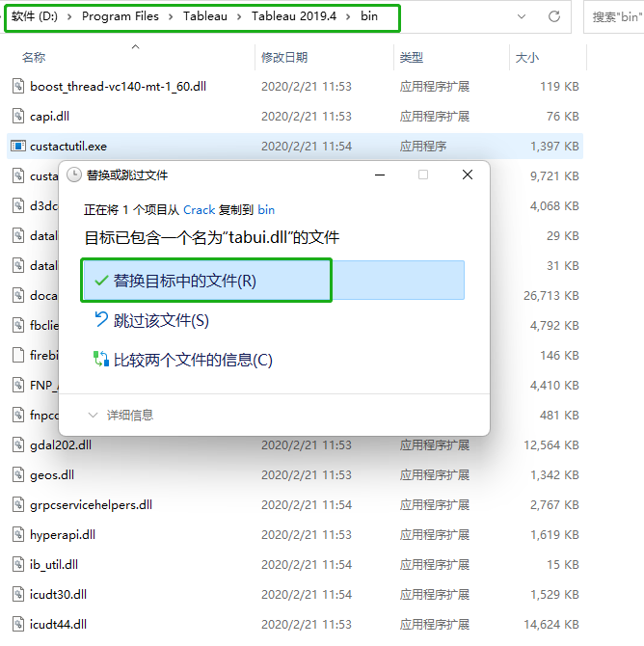Click the gdal202.dll file icon
The width and height of the screenshot is (644, 646).
click(18, 444)
